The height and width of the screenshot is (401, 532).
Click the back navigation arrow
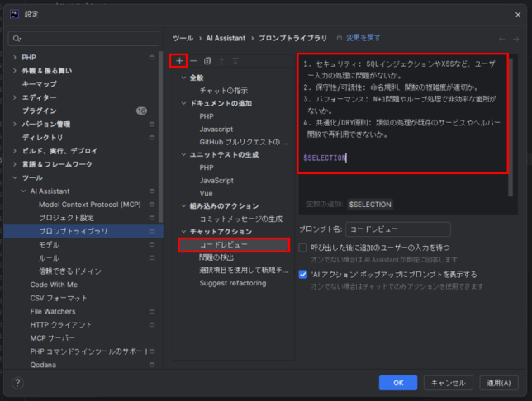(502, 39)
